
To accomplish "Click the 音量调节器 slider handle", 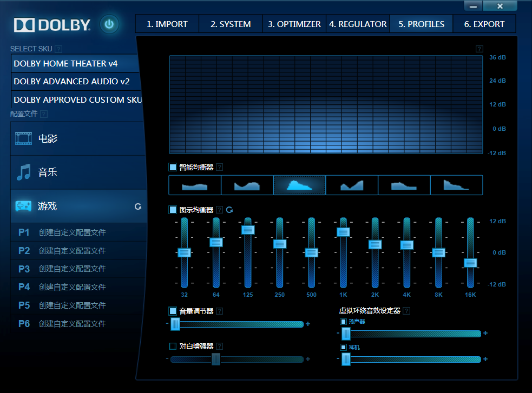I will [175, 324].
